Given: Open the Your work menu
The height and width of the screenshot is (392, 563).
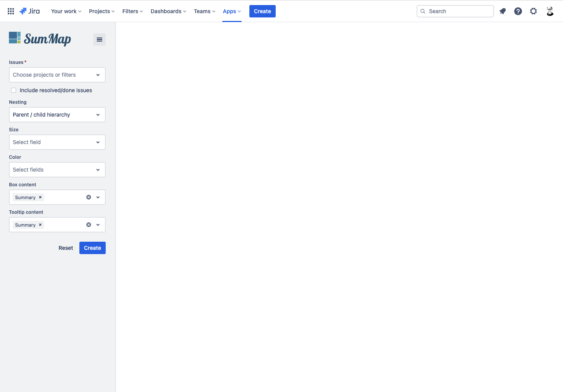Looking at the screenshot, I should (66, 11).
